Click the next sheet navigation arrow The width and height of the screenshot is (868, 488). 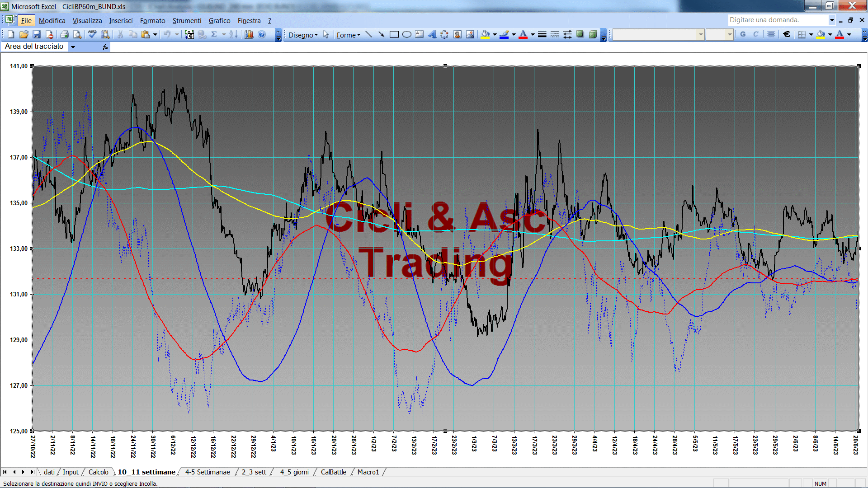pyautogui.click(x=23, y=472)
